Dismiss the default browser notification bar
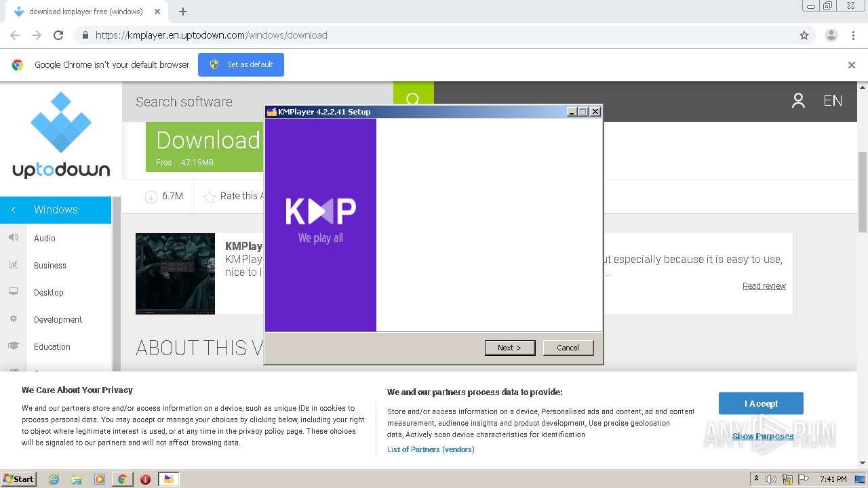This screenshot has width=868, height=488. pyautogui.click(x=852, y=65)
